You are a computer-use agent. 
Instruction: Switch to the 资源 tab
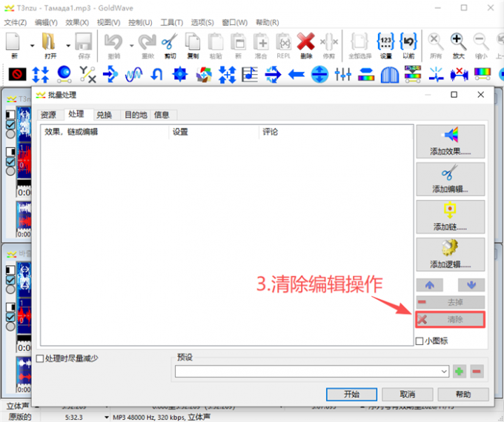pyautogui.click(x=48, y=115)
